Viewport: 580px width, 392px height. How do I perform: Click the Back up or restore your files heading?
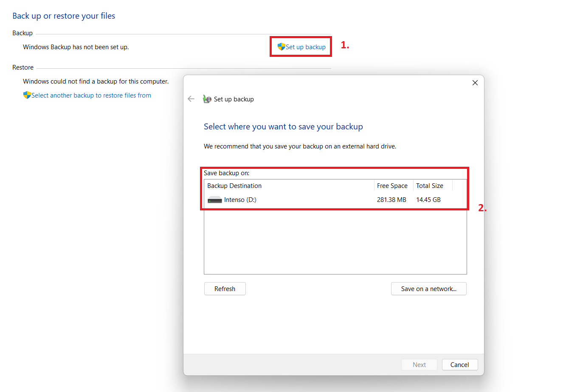[x=64, y=16]
